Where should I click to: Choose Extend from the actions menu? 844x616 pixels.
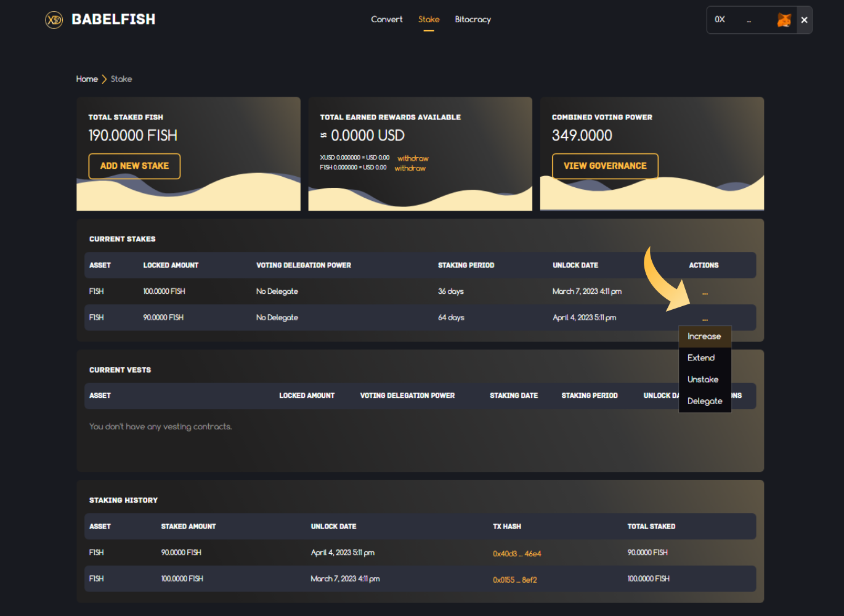(705, 358)
